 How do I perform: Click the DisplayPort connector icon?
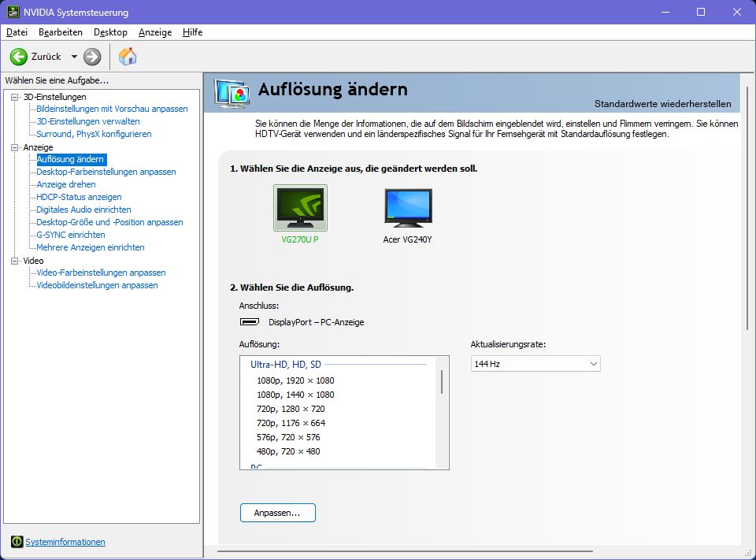click(250, 321)
